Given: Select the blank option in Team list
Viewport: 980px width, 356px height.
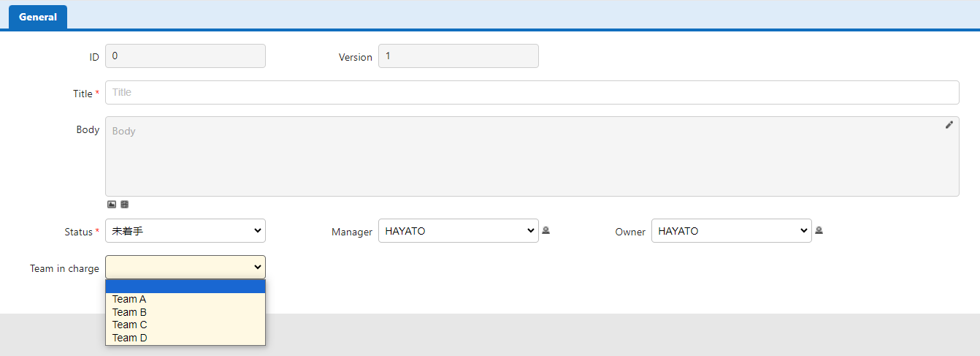Looking at the screenshot, I should 185,287.
